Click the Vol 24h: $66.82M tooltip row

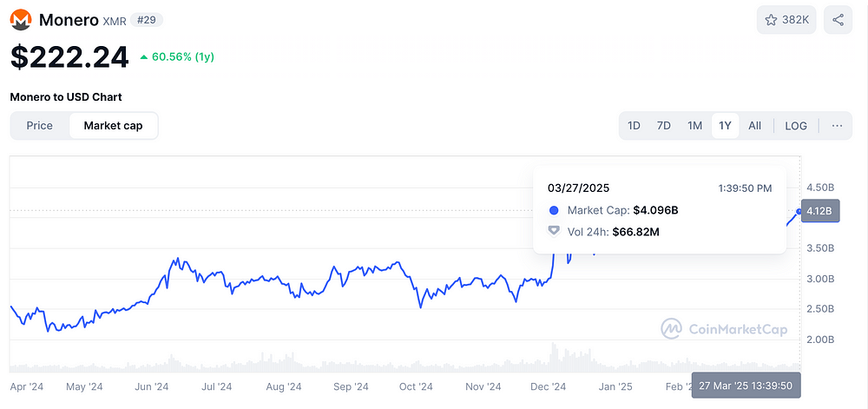[x=603, y=232]
